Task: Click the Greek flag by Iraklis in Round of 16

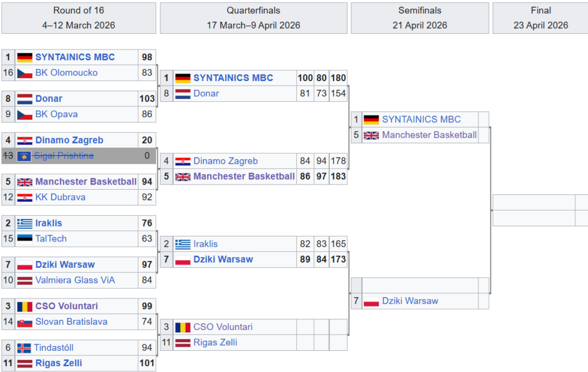Action: tap(24, 223)
